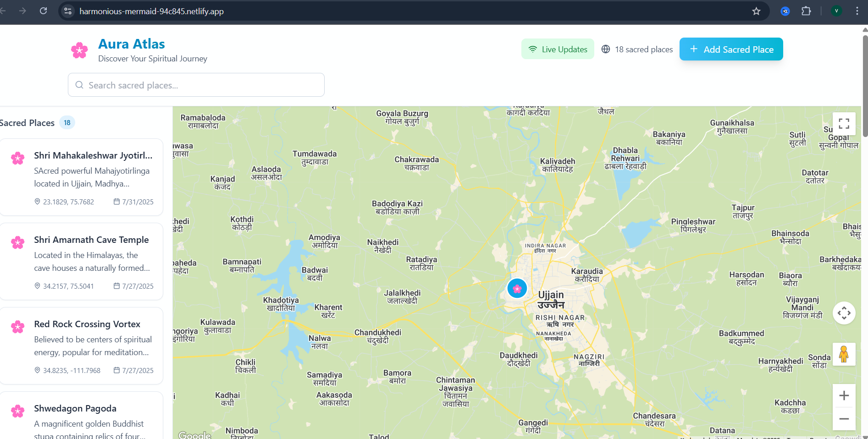This screenshot has height=439, width=868.
Task: Click the Badodiya Kazi label on the map
Action: pos(397,207)
